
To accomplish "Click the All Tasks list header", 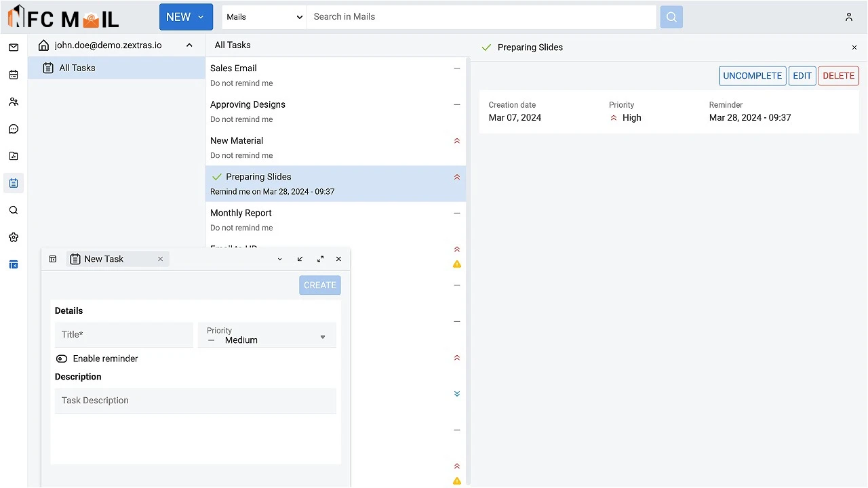I will click(x=233, y=45).
